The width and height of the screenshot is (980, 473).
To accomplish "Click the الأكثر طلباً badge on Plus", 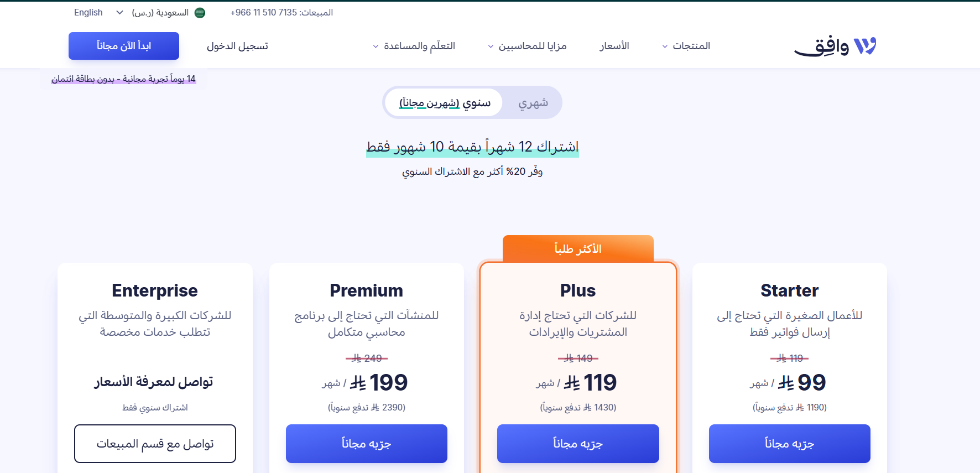I will [577, 248].
